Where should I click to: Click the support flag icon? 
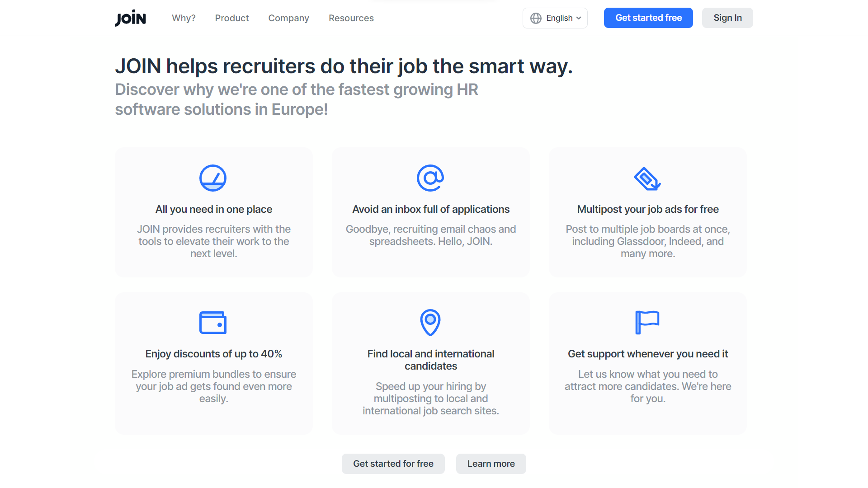coord(647,323)
